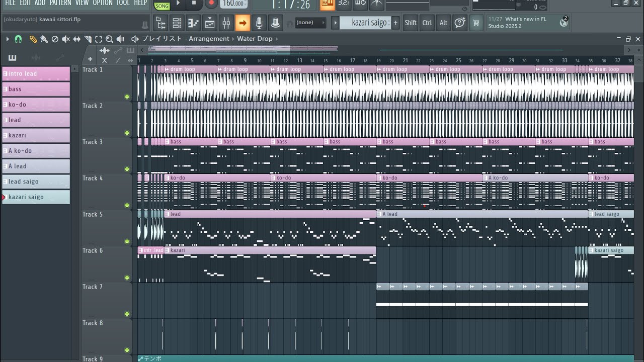Select the Slip tool
644x362 pixels.
tap(77, 39)
